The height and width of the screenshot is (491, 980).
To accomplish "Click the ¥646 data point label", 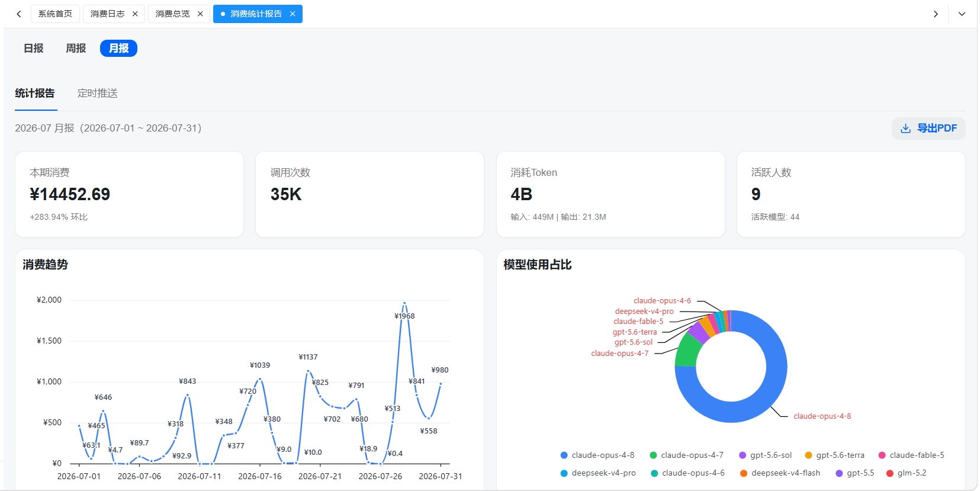I will coord(103,397).
